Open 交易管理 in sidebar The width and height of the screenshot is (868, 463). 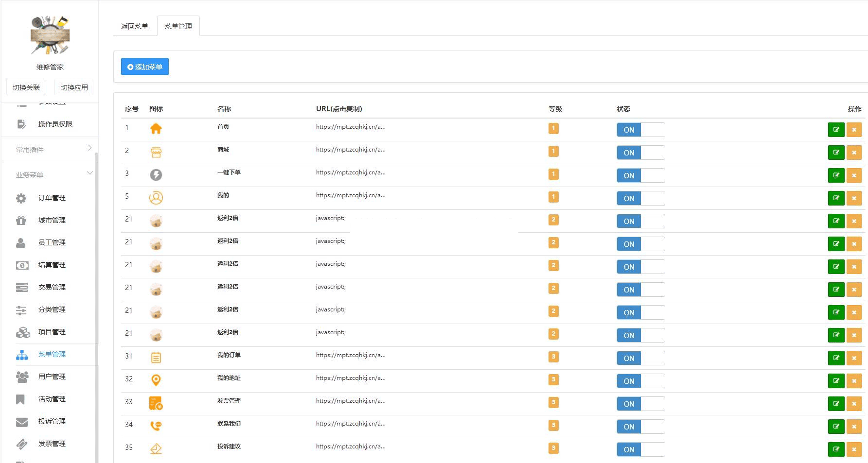[x=52, y=287]
